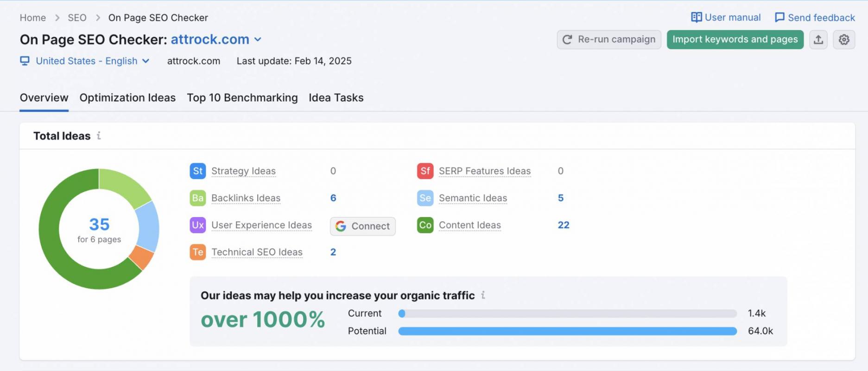
Task: Click the export upload icon button
Action: click(x=818, y=39)
